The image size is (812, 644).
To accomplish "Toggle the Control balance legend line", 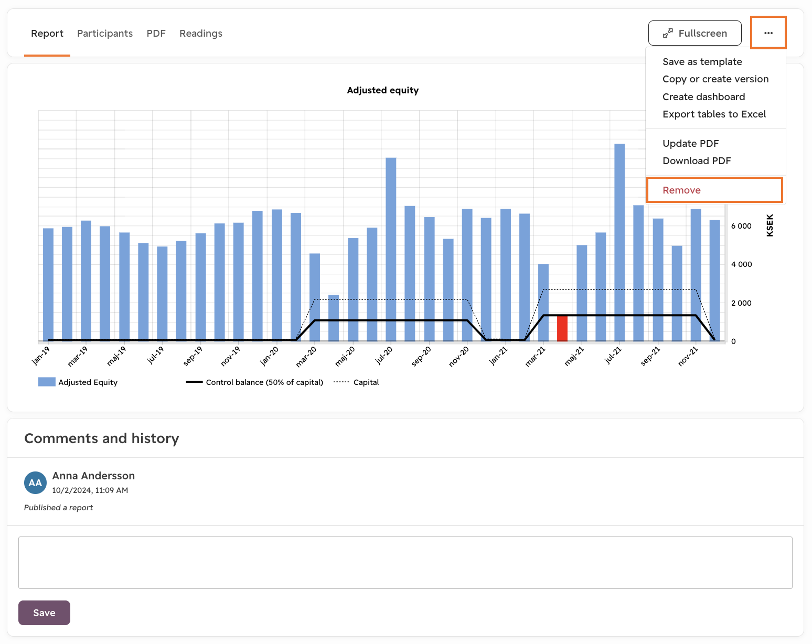I will tap(194, 382).
